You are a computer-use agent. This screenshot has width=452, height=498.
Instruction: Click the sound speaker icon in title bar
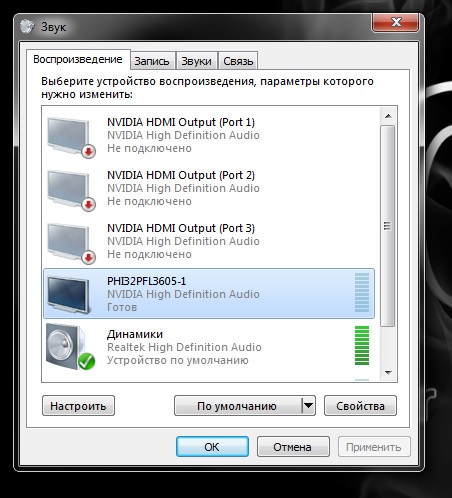click(x=27, y=26)
